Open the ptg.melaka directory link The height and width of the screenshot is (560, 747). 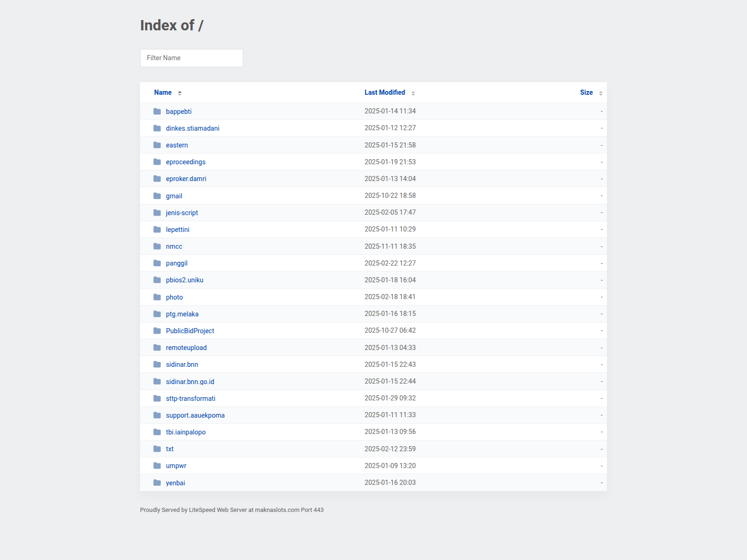tap(183, 314)
